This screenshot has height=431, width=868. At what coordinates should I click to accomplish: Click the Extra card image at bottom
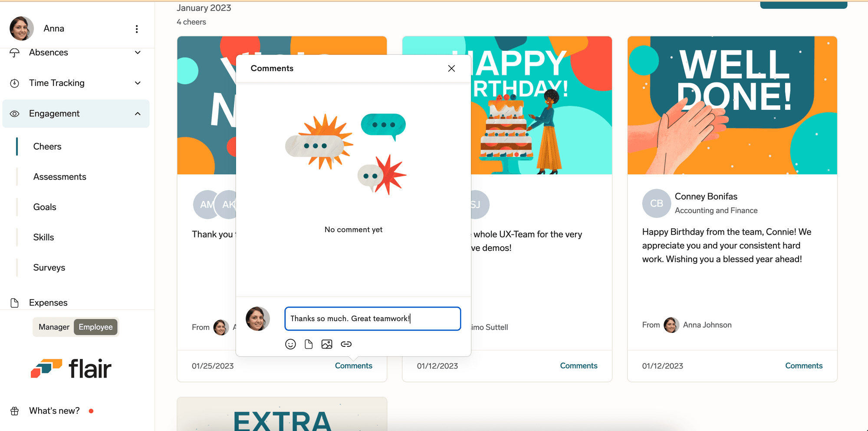[282, 414]
